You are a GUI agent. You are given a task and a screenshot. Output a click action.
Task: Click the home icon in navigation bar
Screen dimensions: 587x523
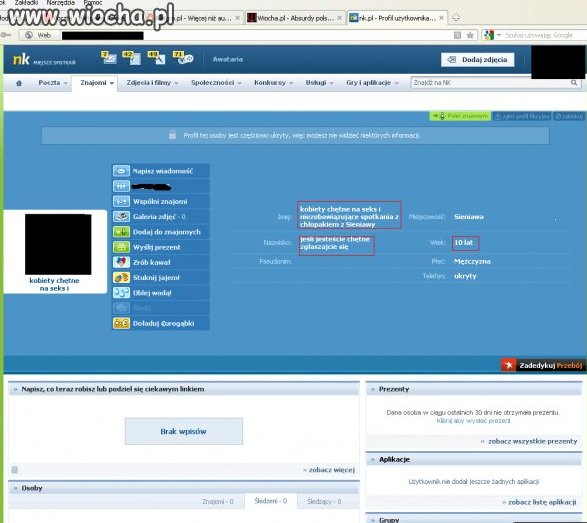(19, 83)
